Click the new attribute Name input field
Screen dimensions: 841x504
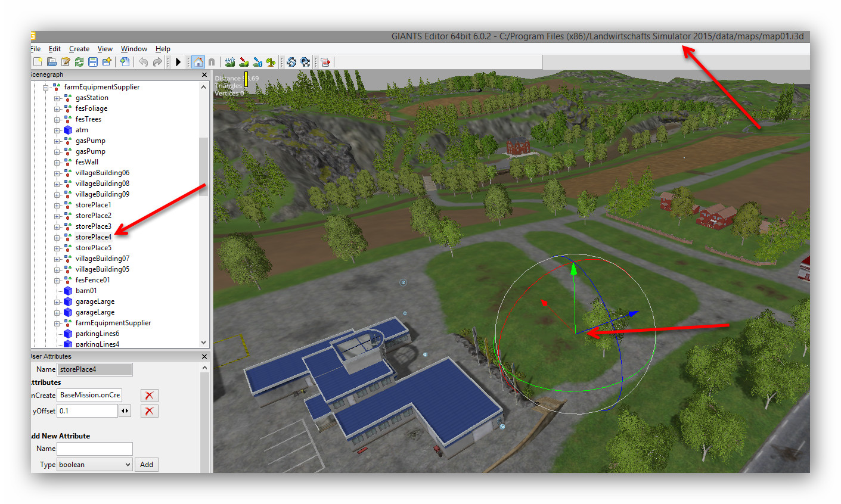pos(95,449)
